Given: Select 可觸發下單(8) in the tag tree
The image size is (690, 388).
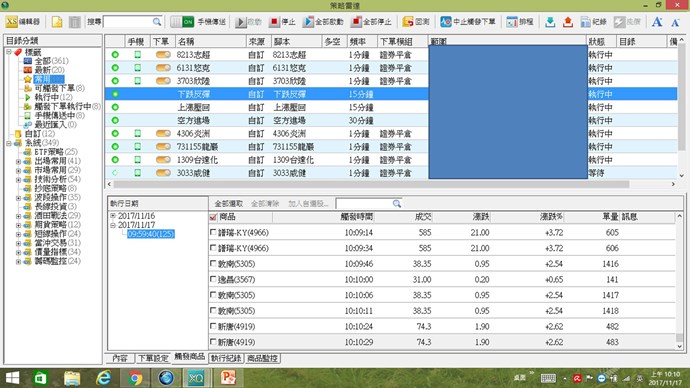Looking at the screenshot, I should [x=59, y=88].
